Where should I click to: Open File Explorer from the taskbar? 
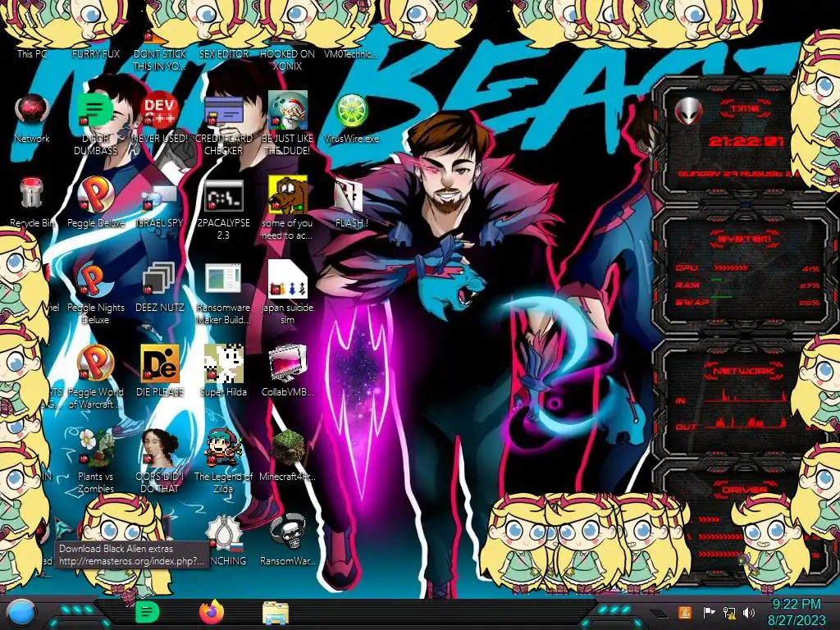pos(276,613)
